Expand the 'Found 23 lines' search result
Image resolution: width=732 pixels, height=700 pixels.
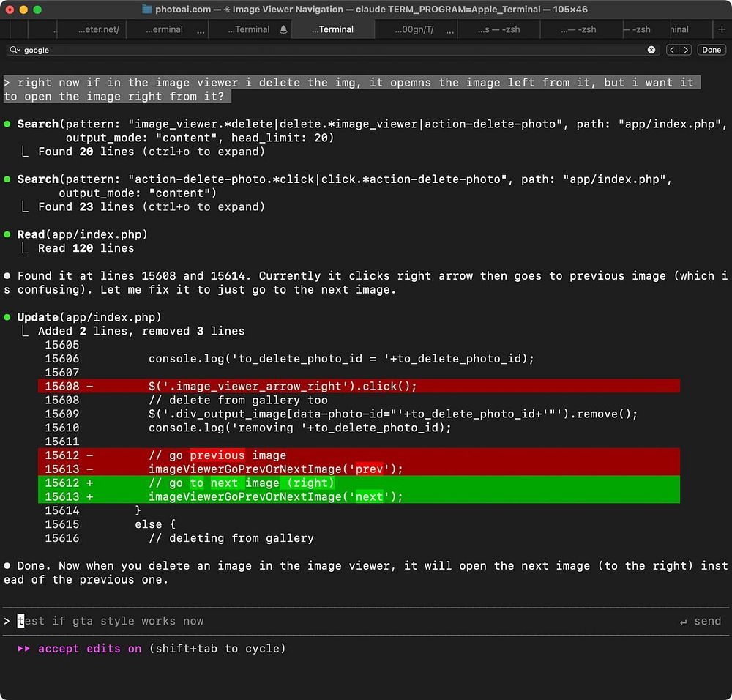pos(152,206)
